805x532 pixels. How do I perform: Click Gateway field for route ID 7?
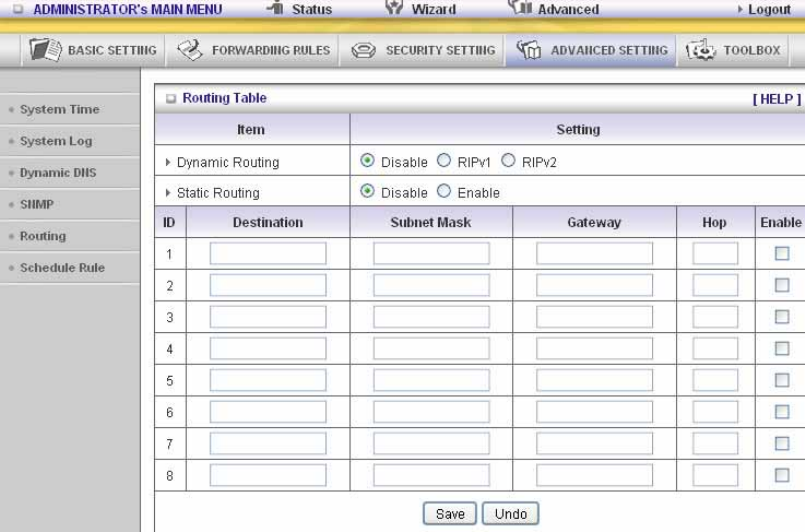pos(595,444)
